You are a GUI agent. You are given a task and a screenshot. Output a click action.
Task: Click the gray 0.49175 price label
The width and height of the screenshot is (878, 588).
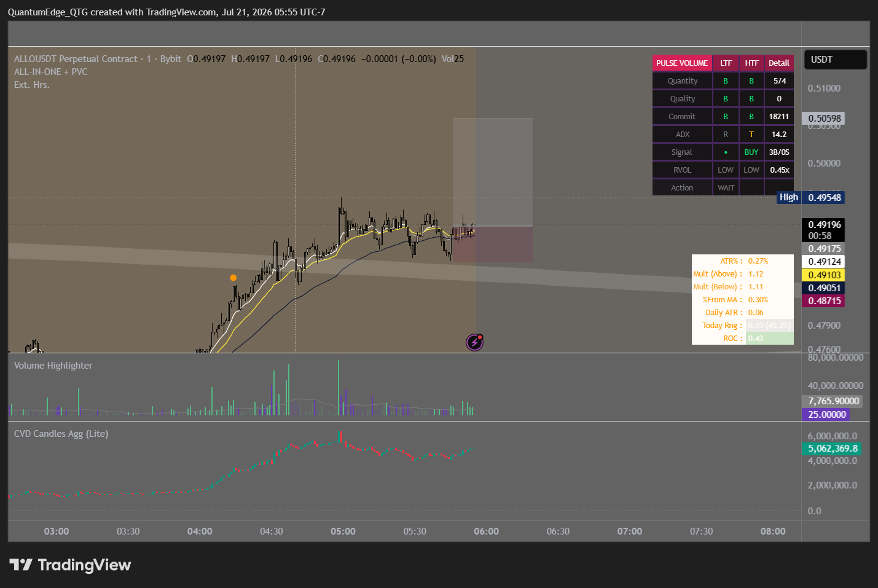[x=824, y=249]
